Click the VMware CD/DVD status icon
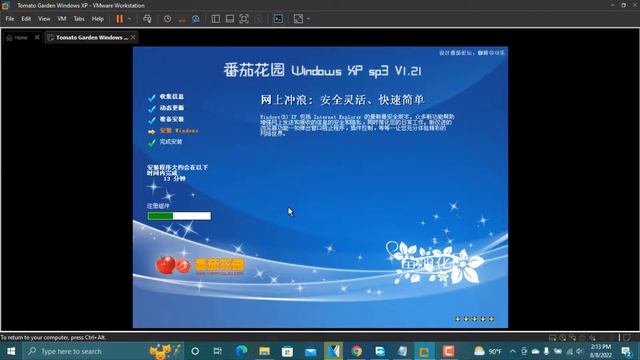Screen dimensions: 640x360 tap(562, 338)
